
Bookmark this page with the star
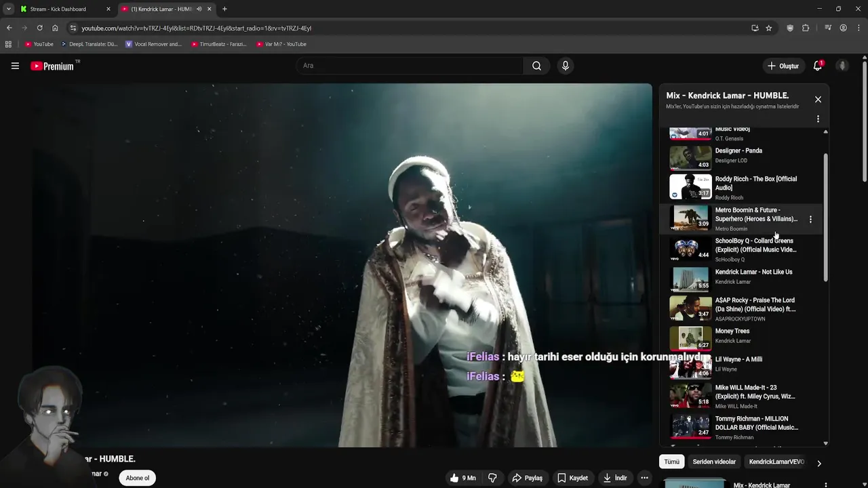click(x=769, y=28)
